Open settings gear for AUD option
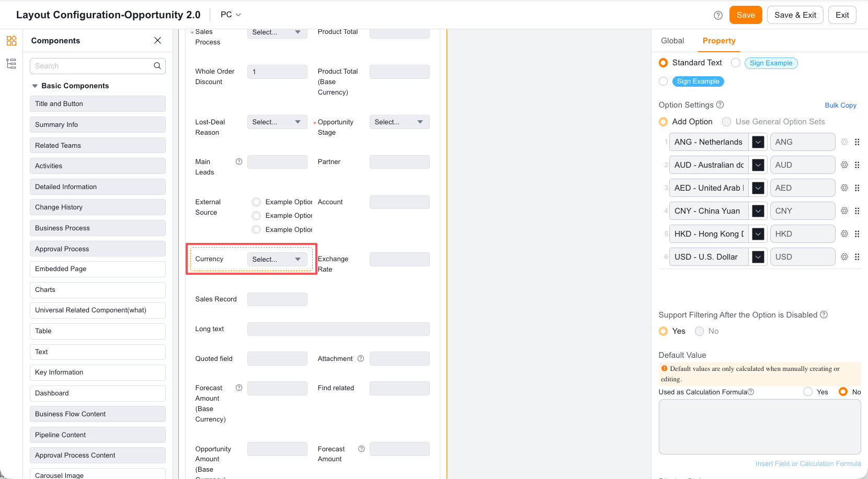Screen dimensions: 868x479 click(x=844, y=165)
